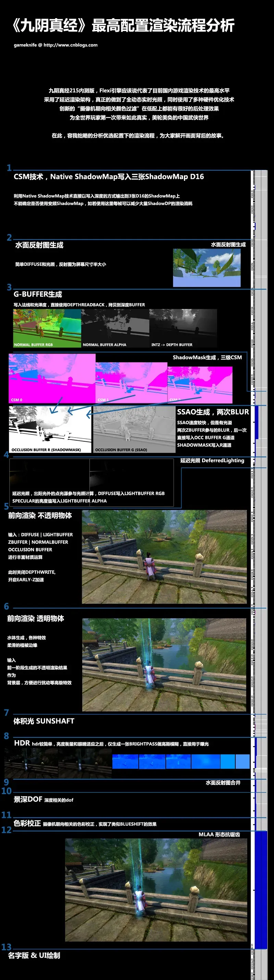Viewport: 274px width, 980px height.
Task: Select the line starting SPECULAR的亮度值写入LIGHTBUFFER ALPHA
Action: coord(59,501)
